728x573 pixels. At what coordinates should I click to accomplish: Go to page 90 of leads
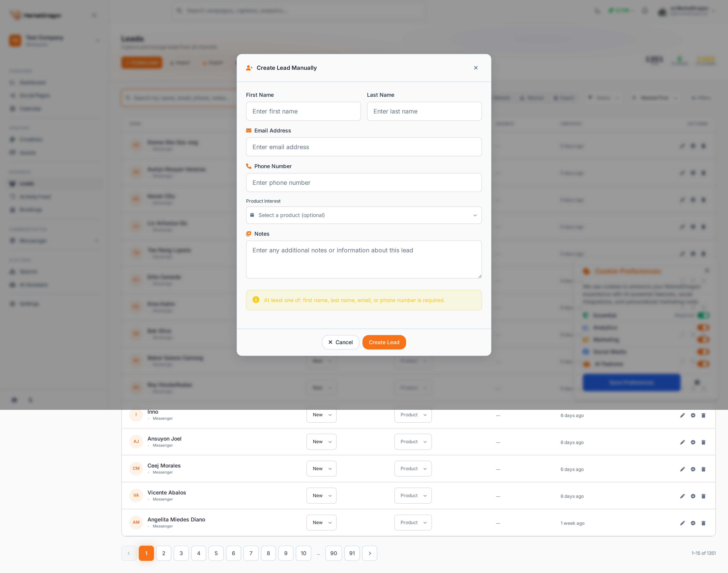tap(333, 553)
